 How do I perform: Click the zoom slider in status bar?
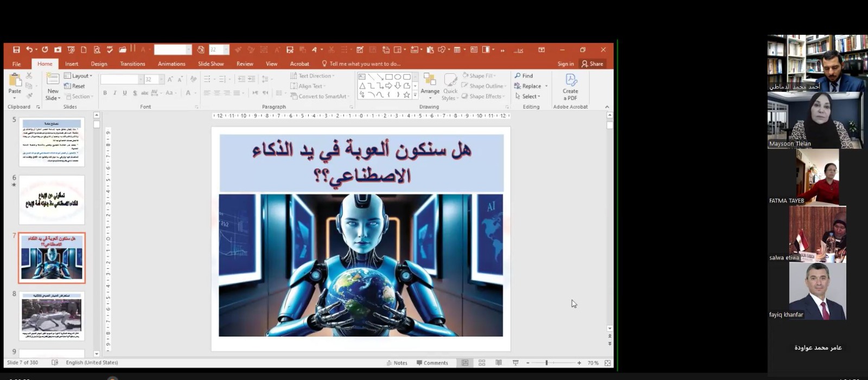point(547,363)
